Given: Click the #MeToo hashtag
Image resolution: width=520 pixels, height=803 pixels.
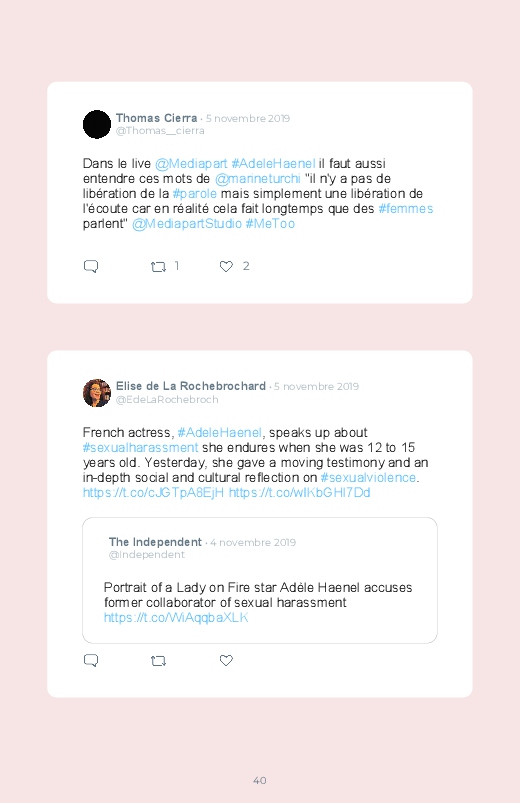Looking at the screenshot, I should click(270, 224).
